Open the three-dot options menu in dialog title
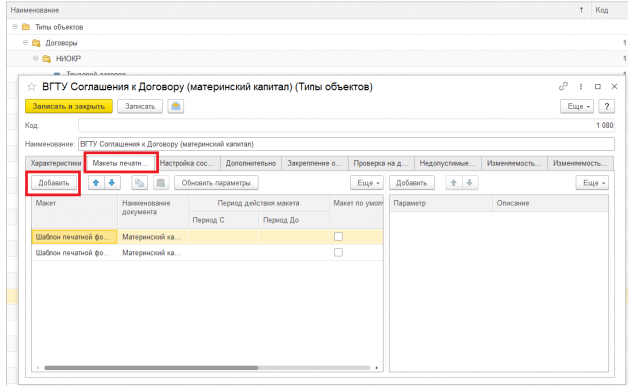 pyautogui.click(x=581, y=86)
